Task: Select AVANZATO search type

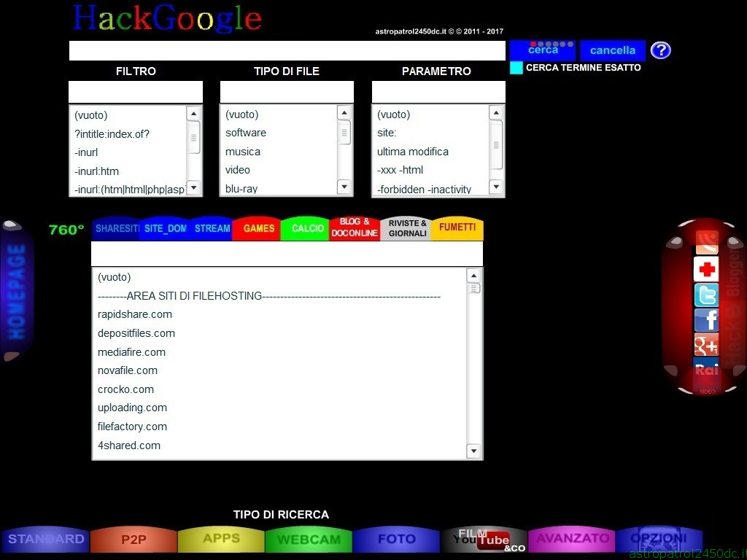Action: coord(572,539)
